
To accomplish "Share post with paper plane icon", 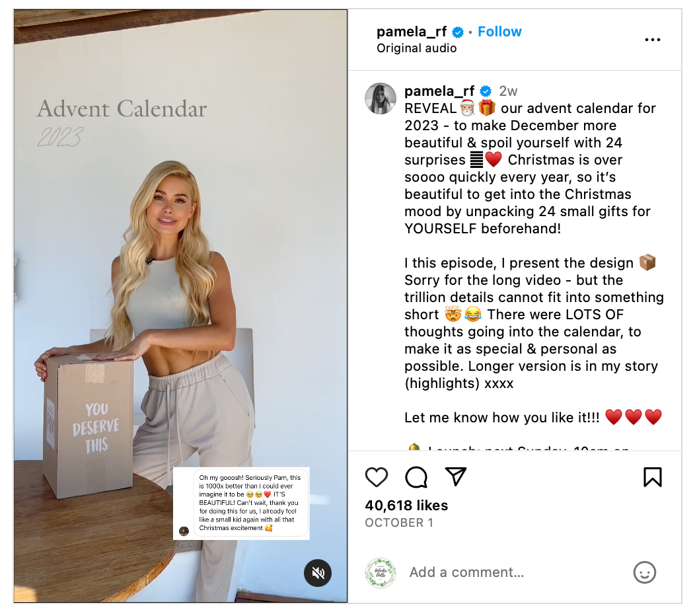I will point(456,477).
